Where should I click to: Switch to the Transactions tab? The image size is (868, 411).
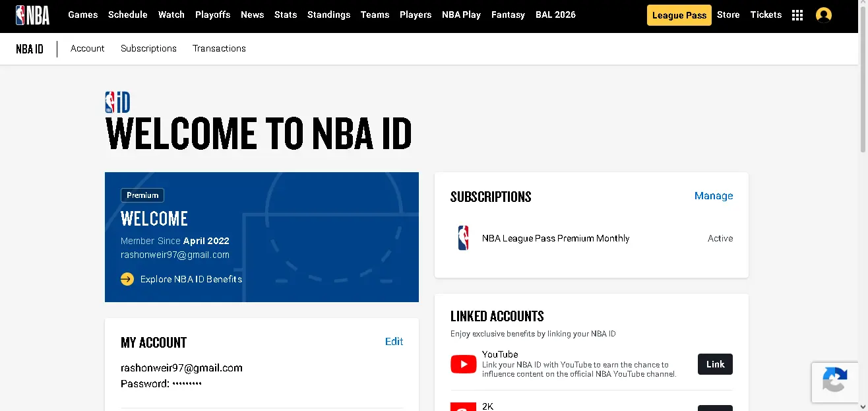click(219, 48)
